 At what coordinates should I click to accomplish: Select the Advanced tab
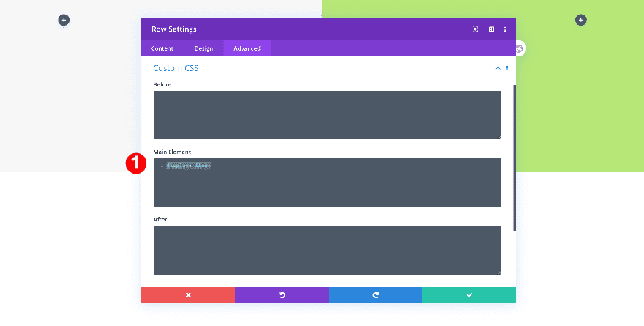coord(247,48)
